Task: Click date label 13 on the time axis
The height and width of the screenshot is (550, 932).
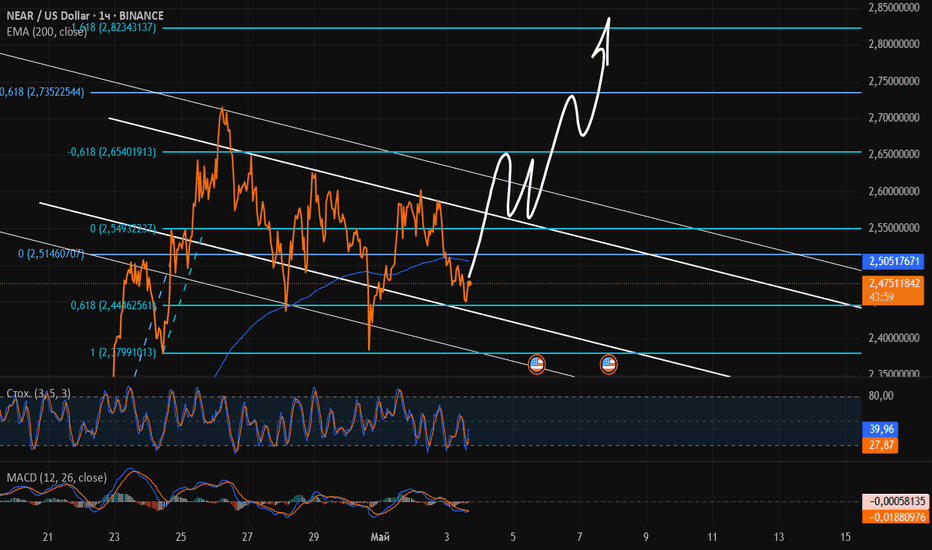Action: click(779, 537)
